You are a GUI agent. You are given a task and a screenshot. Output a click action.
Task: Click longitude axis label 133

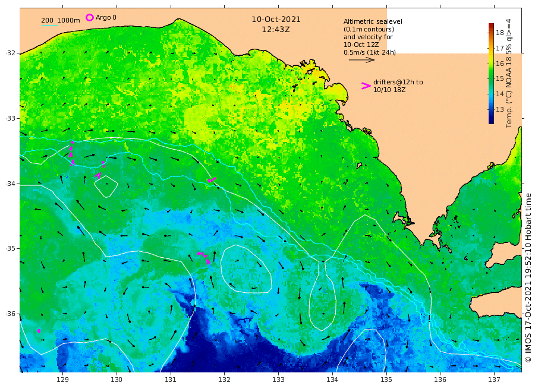click(x=278, y=380)
